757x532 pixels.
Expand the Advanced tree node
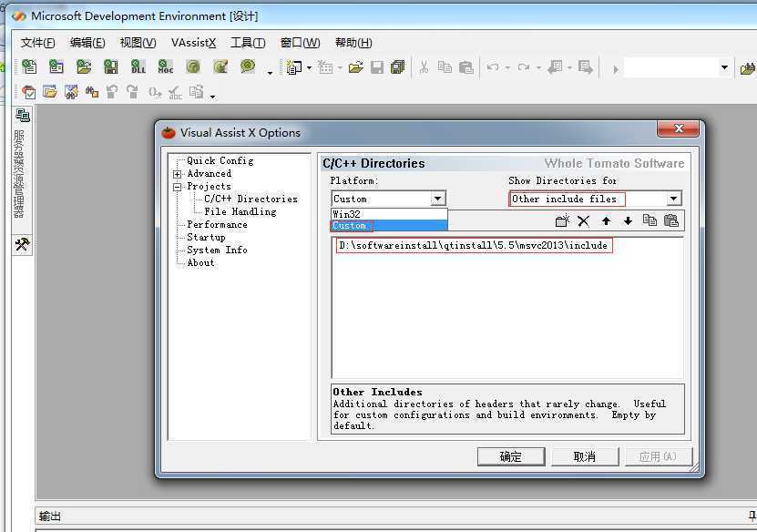point(178,174)
